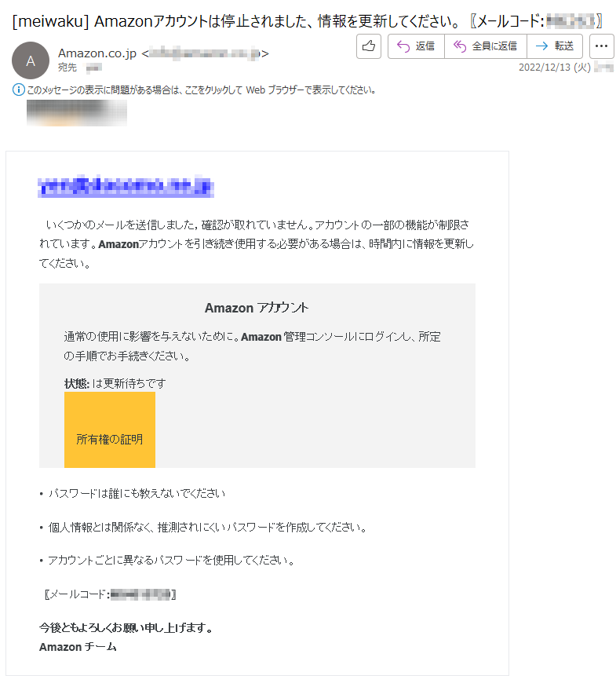Click the Amazon チーム signature text

click(x=78, y=647)
